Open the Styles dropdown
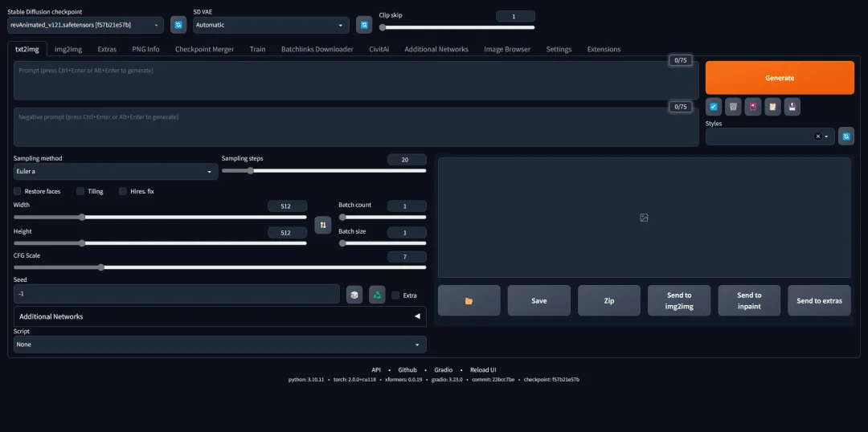Viewport: 868px width, 432px height. click(770, 137)
